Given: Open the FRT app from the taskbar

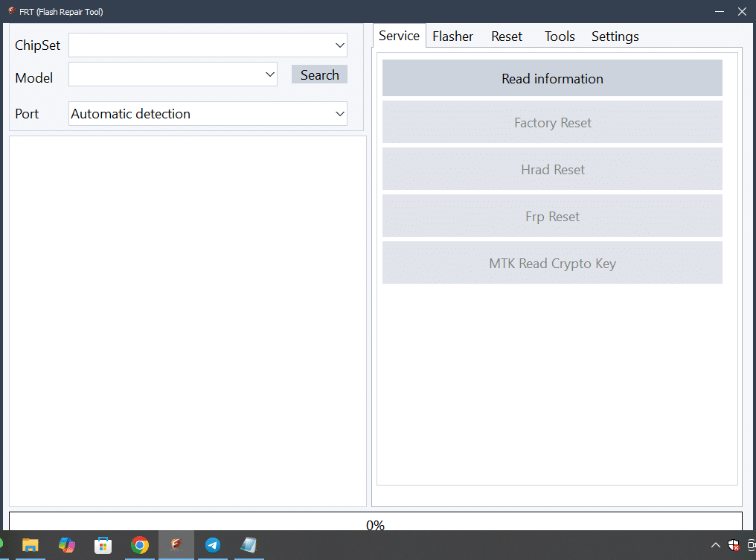Looking at the screenshot, I should tap(176, 545).
